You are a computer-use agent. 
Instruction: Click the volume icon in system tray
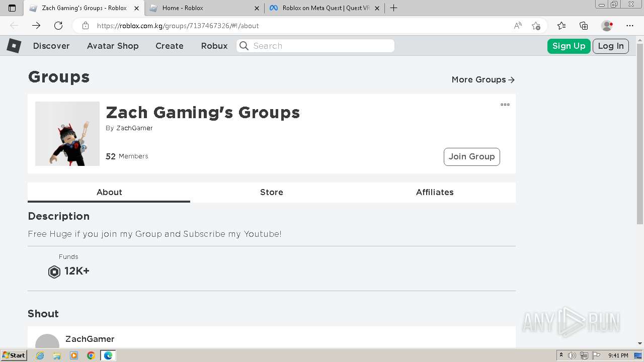click(x=572, y=355)
